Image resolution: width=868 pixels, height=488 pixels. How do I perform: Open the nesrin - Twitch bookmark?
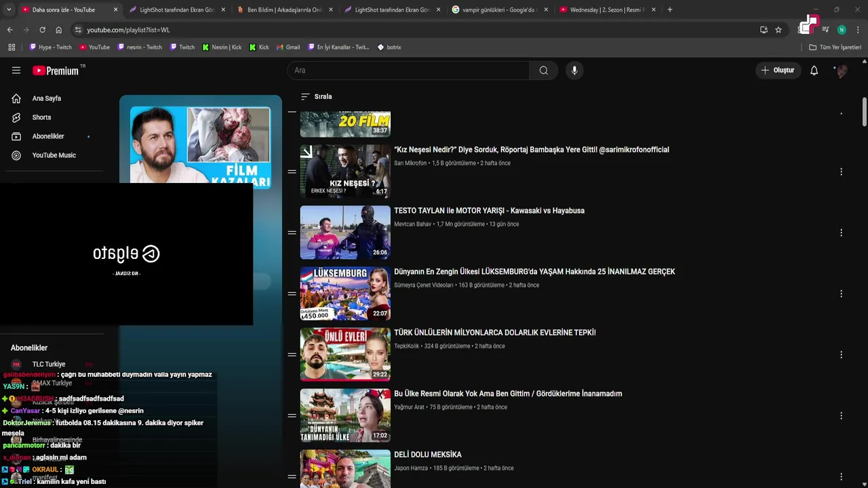pos(140,47)
